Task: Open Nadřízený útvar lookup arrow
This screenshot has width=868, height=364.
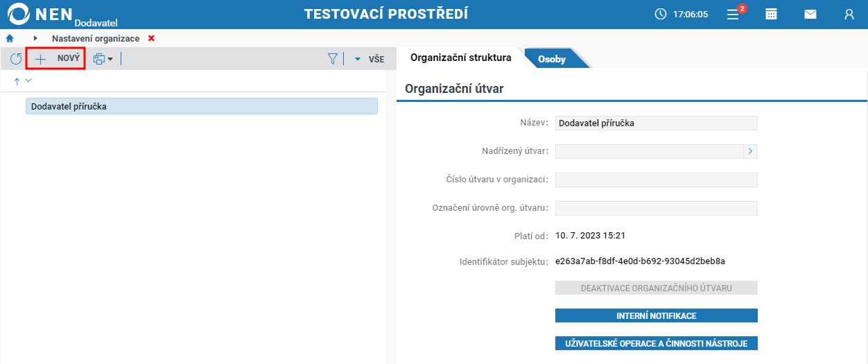Action: point(751,151)
